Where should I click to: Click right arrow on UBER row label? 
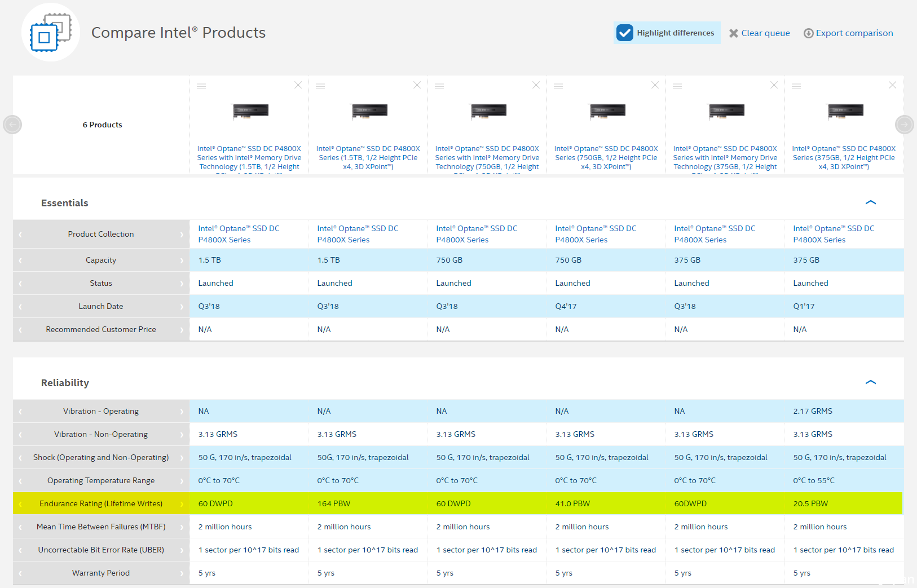coord(182,550)
